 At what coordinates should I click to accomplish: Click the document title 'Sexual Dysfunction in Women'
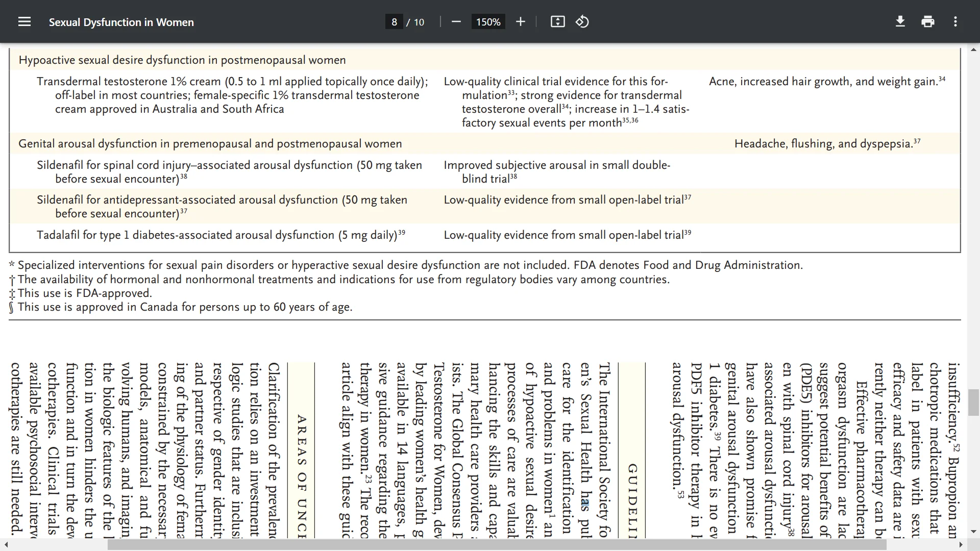pos(121,22)
